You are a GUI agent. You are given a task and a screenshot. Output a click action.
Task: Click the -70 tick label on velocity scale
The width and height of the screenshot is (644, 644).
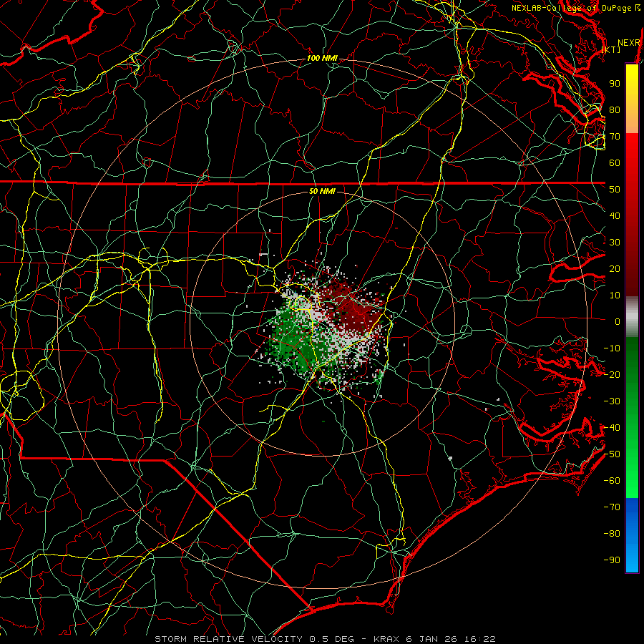pos(612,507)
